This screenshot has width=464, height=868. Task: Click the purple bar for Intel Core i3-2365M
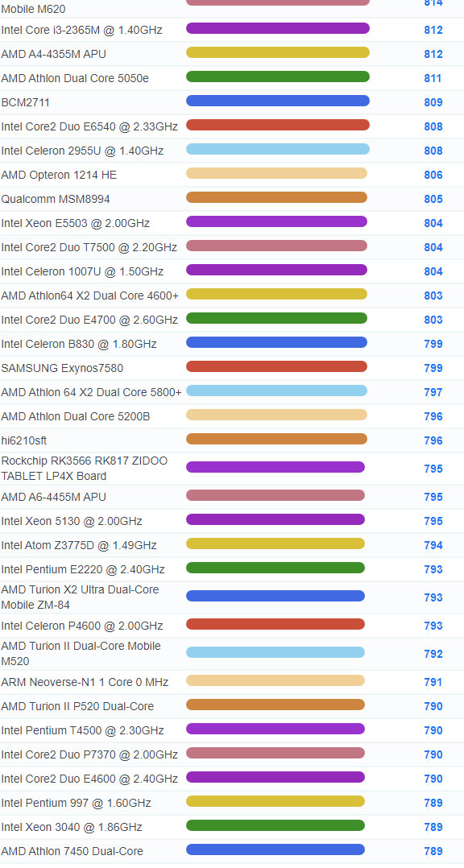(277, 28)
